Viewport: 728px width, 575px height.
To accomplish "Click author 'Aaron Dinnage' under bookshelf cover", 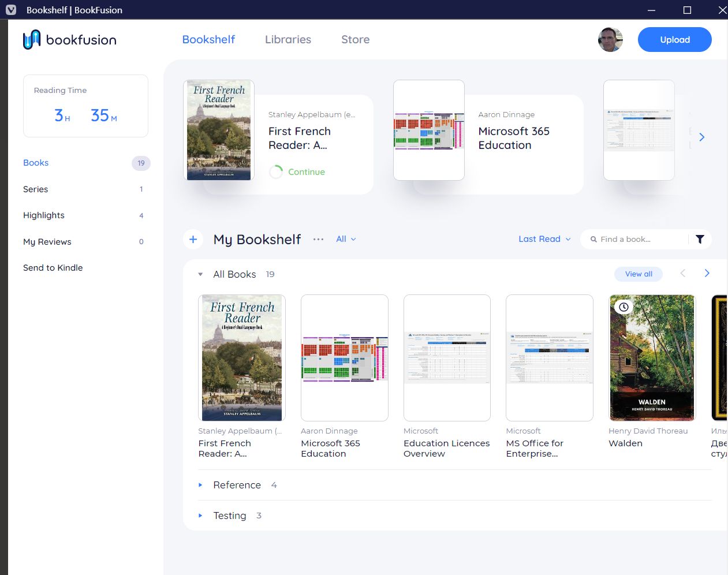I will [329, 431].
